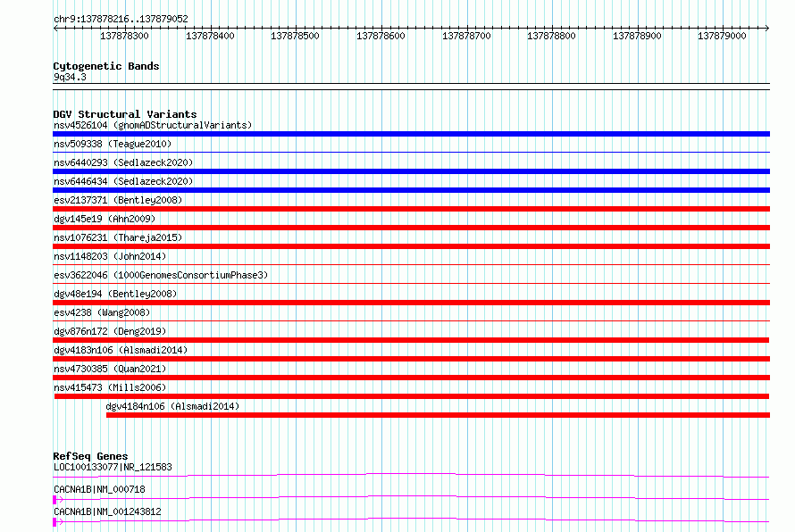Click the red bar under dgv48e194
Viewport: 795px width, 532px height.
411,303
